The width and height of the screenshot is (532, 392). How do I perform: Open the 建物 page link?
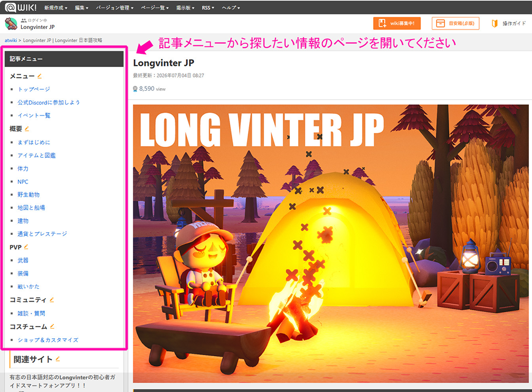[23, 221]
